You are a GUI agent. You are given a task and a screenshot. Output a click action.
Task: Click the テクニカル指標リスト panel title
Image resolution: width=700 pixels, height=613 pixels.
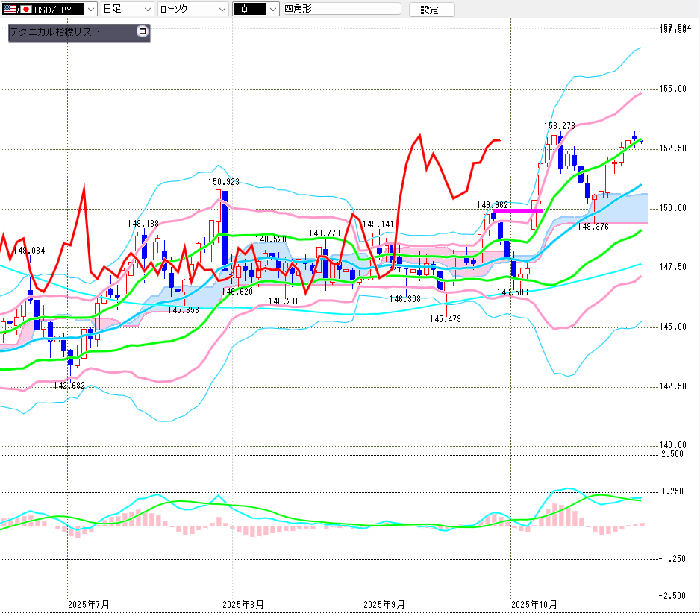(x=54, y=32)
